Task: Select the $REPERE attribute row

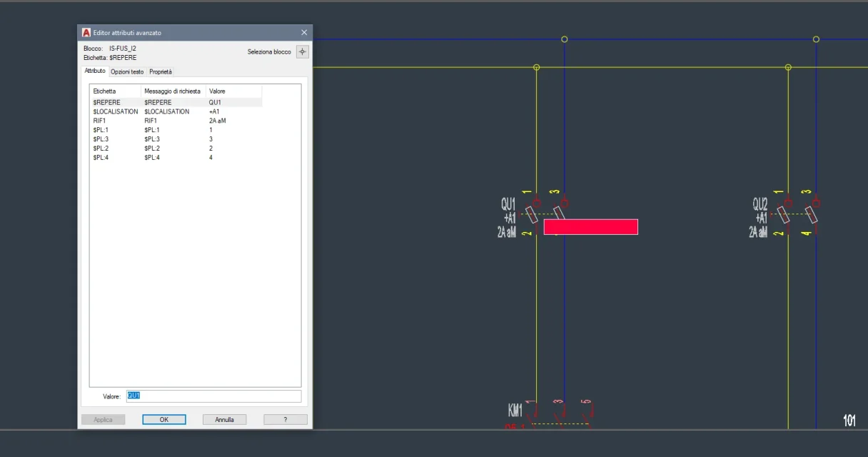Action: [176, 102]
